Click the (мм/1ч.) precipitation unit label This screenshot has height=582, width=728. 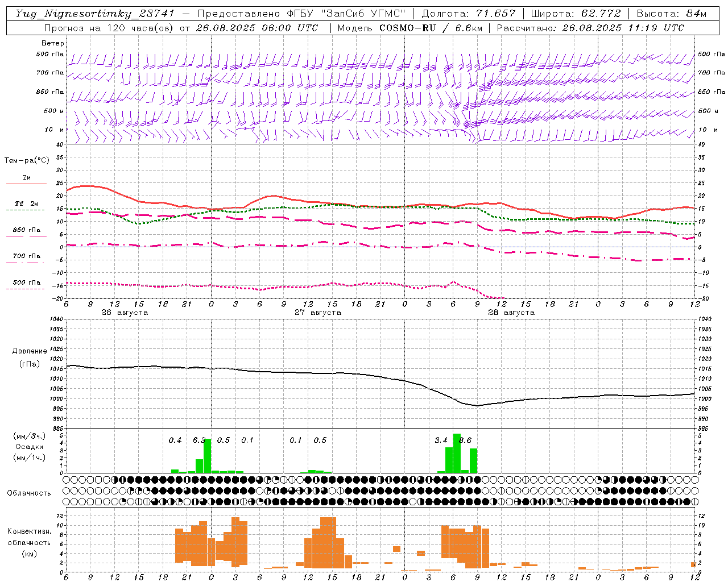pos(29,458)
